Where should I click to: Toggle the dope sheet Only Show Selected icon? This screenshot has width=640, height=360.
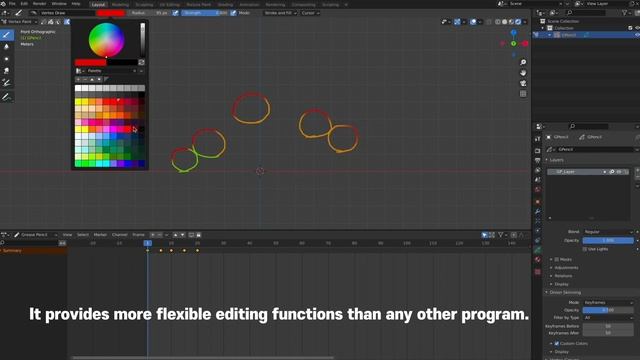(484, 235)
